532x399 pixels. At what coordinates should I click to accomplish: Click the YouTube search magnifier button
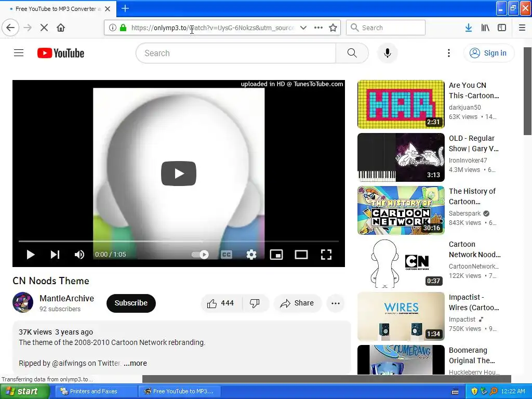(x=352, y=53)
